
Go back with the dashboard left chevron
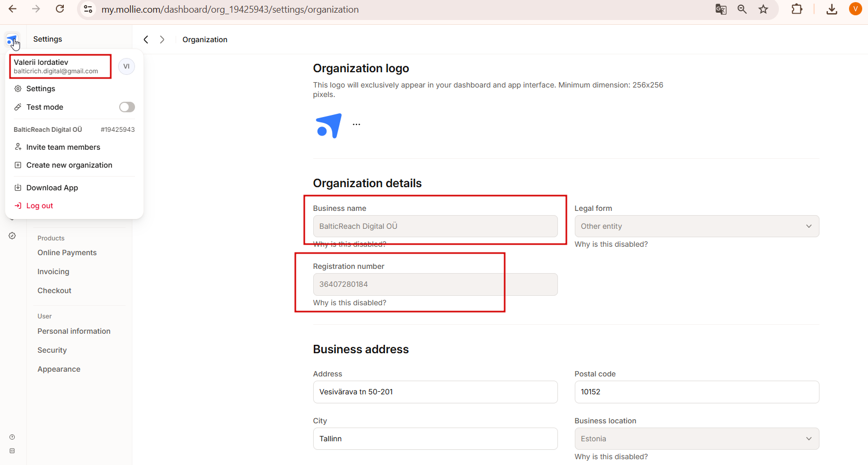(146, 40)
